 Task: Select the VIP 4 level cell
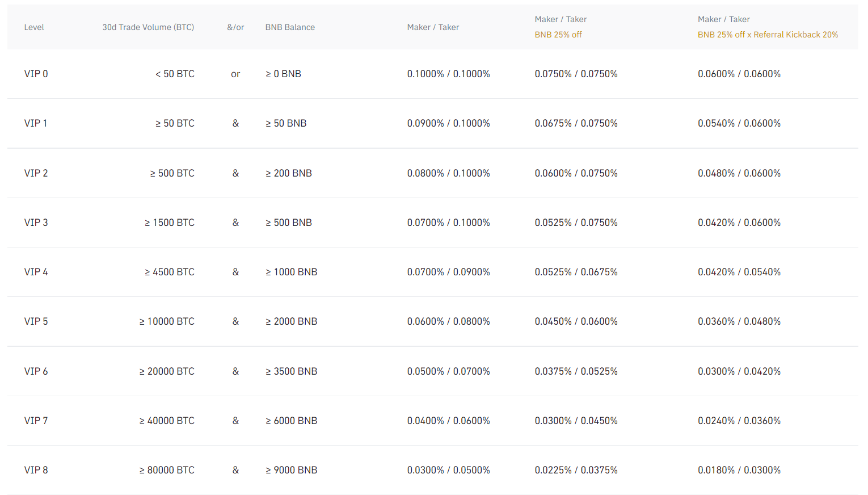tap(36, 272)
